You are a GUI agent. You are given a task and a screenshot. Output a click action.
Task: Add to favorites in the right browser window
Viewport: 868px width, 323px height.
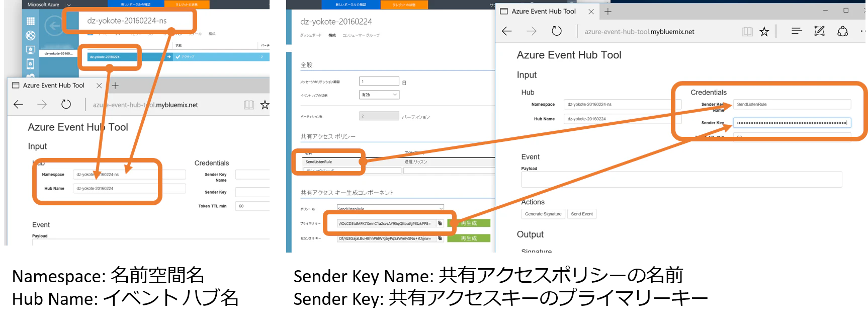764,32
